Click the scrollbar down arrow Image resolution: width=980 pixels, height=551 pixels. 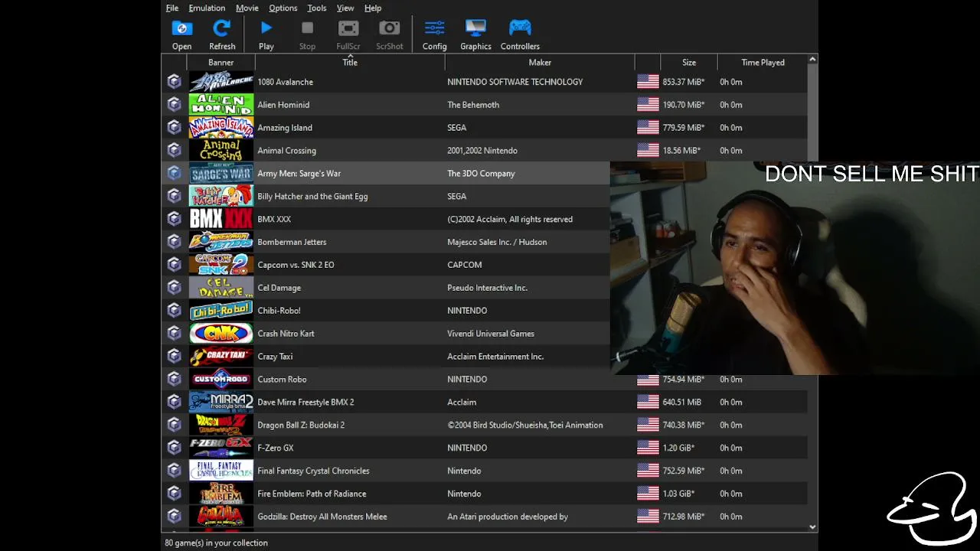[812, 527]
